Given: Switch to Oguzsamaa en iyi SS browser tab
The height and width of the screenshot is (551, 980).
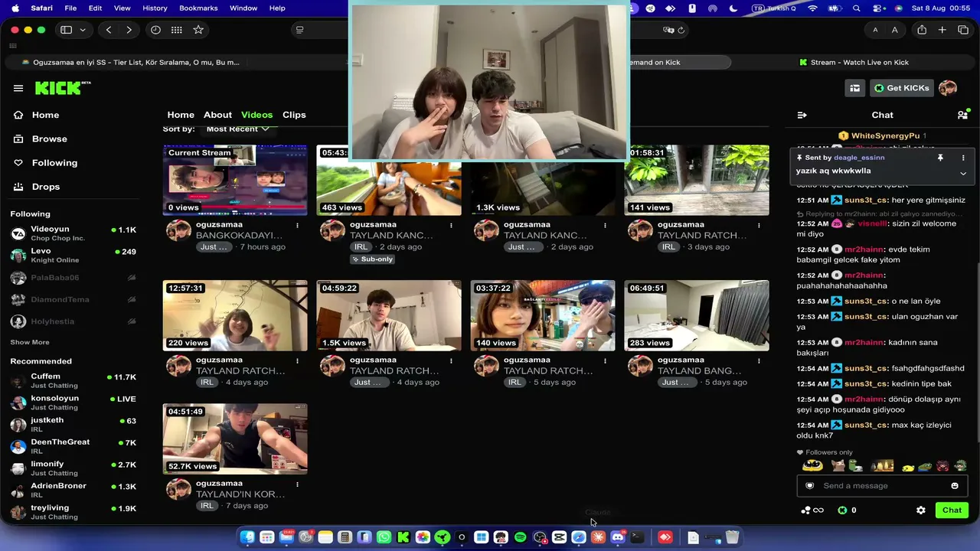Looking at the screenshot, I should 130,63.
